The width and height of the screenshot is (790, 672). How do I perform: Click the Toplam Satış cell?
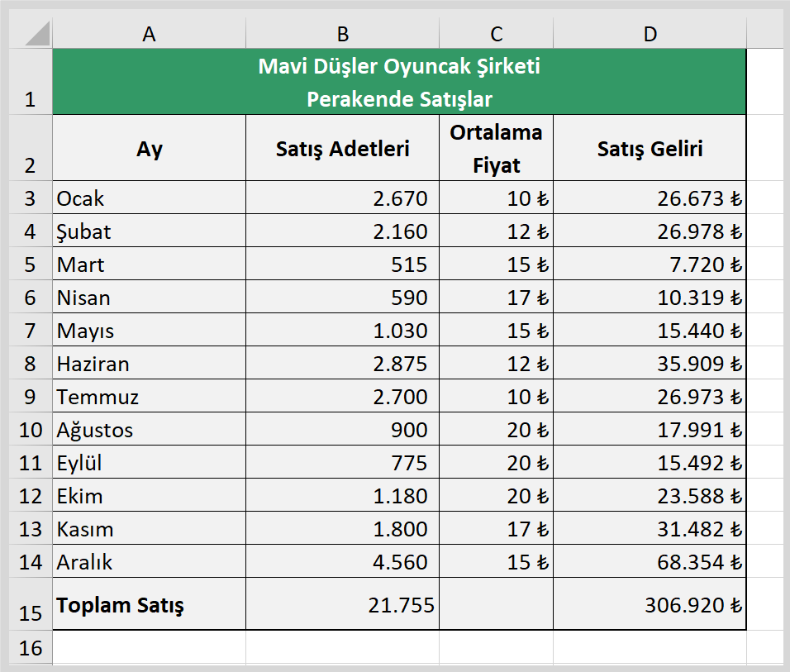[x=149, y=604]
